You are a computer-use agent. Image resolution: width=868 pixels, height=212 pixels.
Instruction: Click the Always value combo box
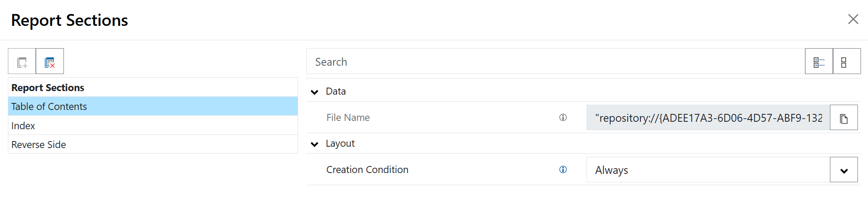(x=707, y=170)
